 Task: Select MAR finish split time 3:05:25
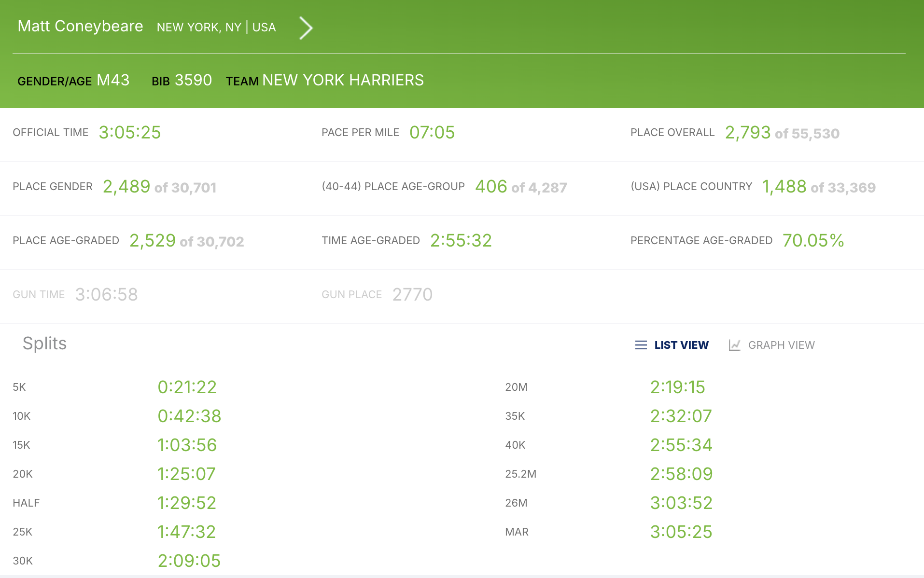[681, 532]
